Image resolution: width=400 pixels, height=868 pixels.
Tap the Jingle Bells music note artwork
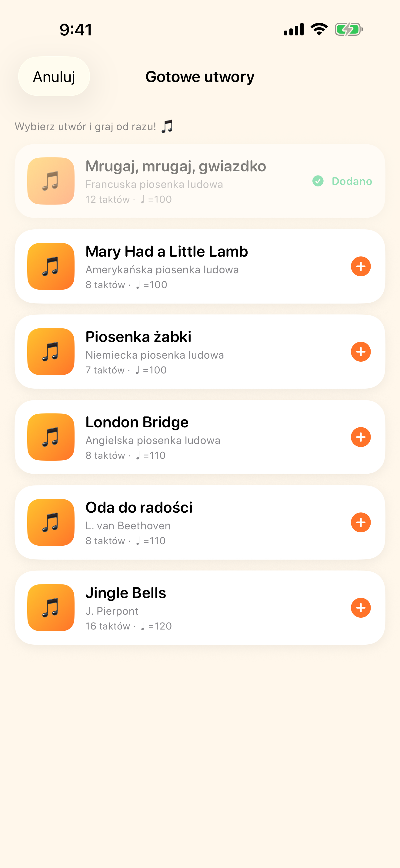(51, 607)
